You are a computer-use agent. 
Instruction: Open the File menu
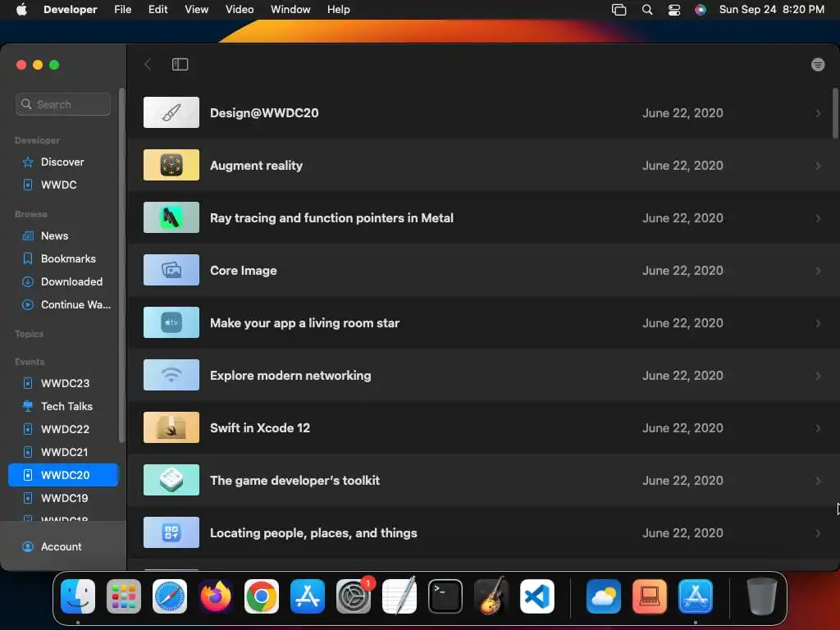tap(123, 10)
